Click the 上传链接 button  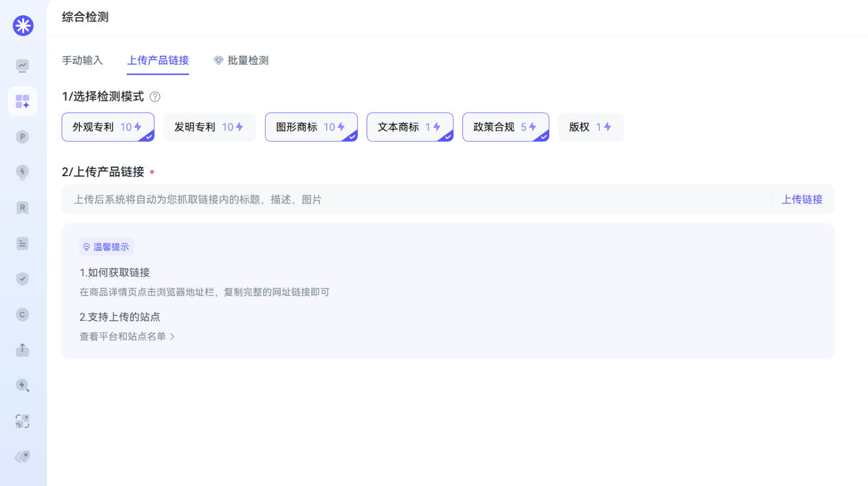[x=802, y=199]
